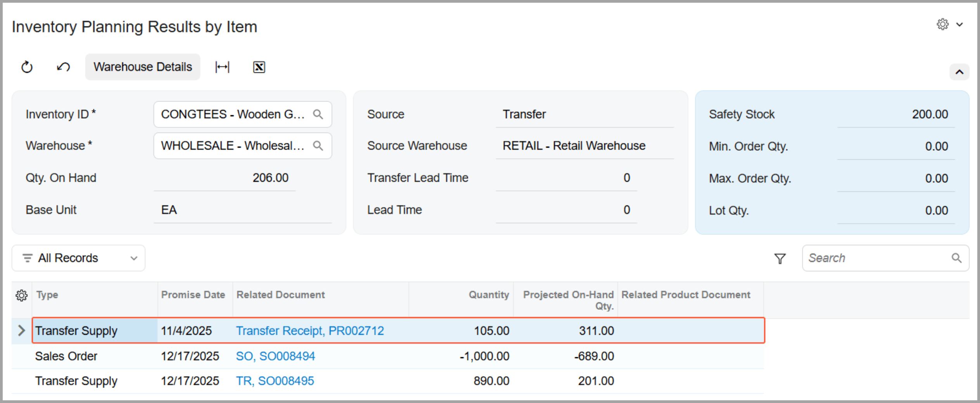
Task: Open the grid column configuration gear
Action: 22,295
